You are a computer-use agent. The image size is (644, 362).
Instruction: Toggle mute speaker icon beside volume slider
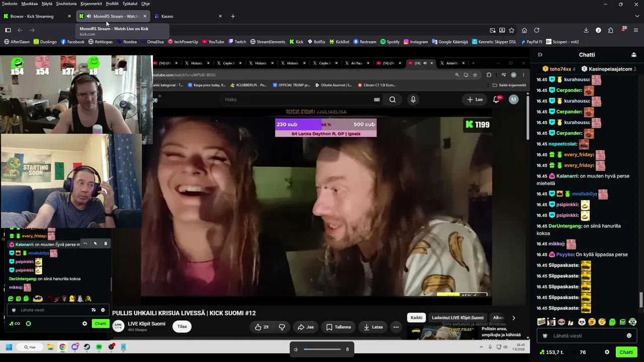tap(296, 349)
